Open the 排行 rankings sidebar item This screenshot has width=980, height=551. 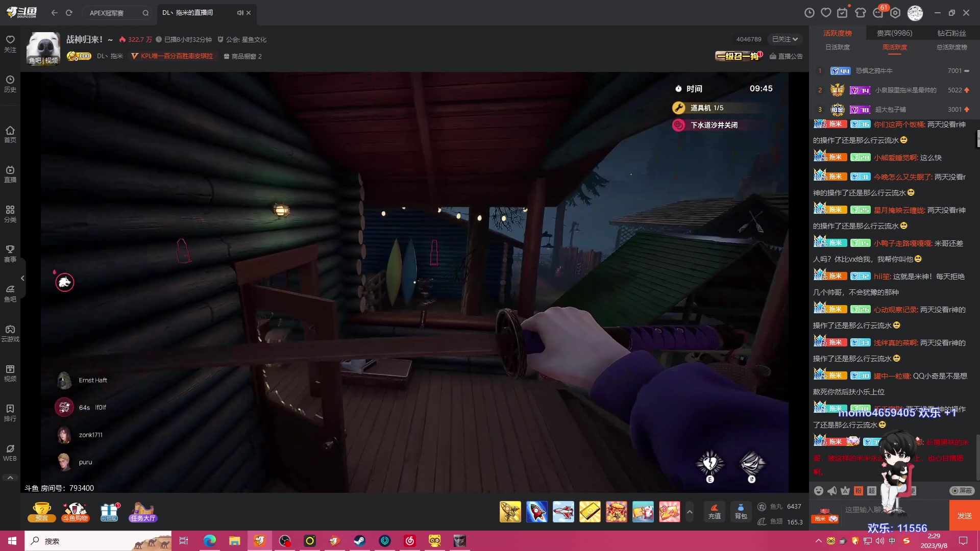point(10,413)
